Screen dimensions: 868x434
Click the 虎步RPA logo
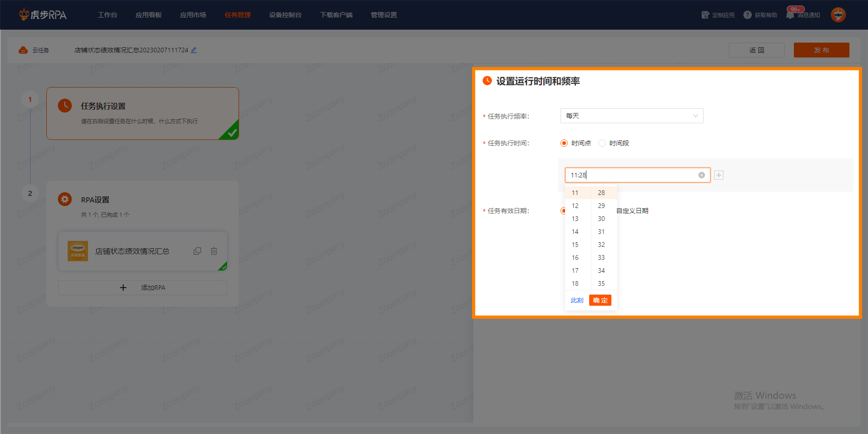pyautogui.click(x=43, y=15)
